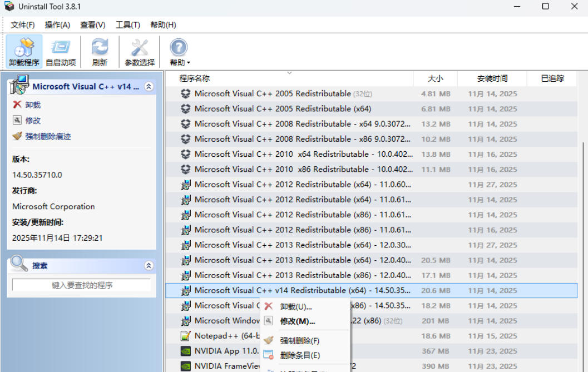The image size is (588, 372).
Task: Click the broom force-remove icon in sidebar
Action: tap(17, 136)
